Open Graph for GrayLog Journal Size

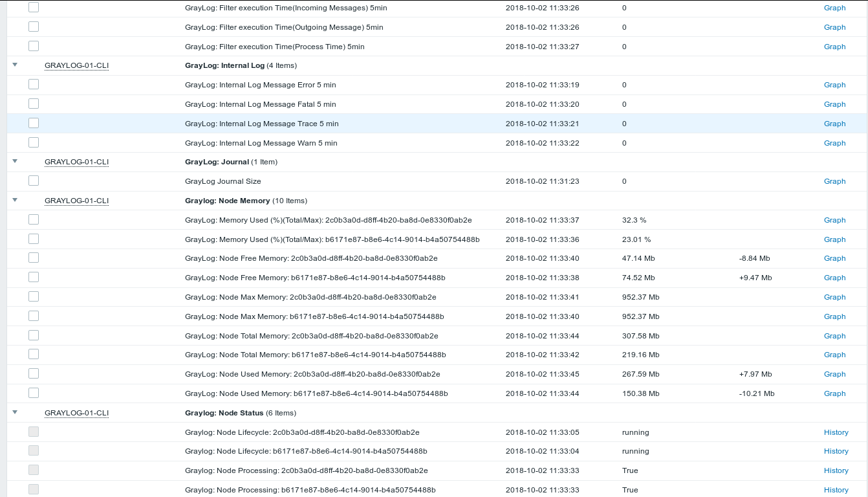pos(834,181)
